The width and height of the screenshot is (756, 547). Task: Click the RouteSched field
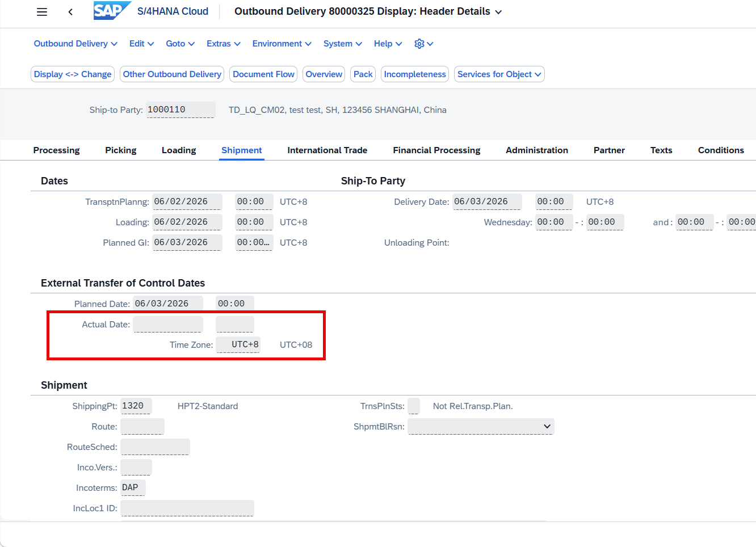pos(155,447)
